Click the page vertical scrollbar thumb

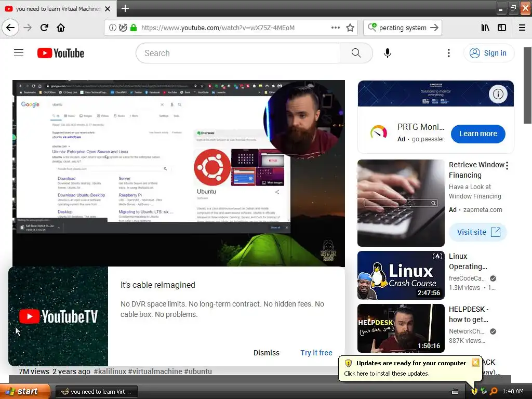coord(527,86)
